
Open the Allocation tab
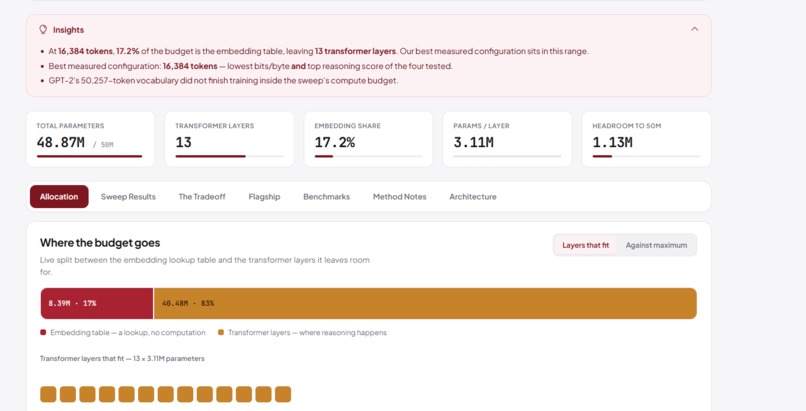click(x=59, y=197)
